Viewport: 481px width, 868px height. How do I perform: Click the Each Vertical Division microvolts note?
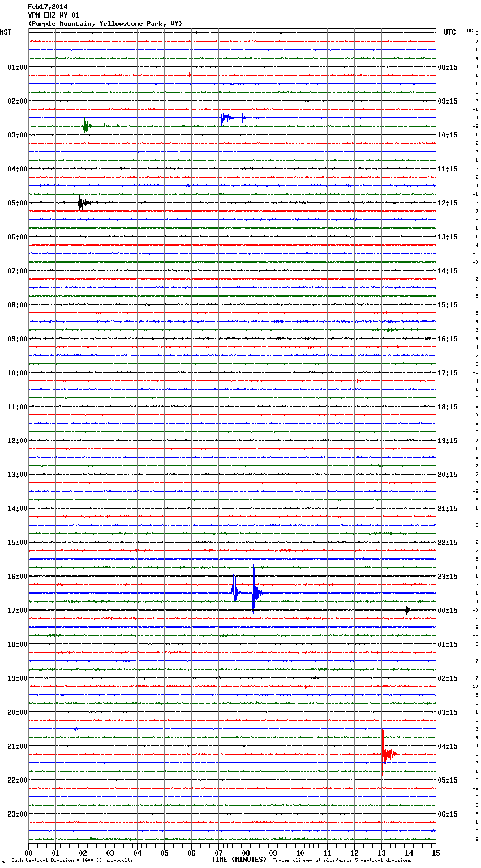click(72, 861)
